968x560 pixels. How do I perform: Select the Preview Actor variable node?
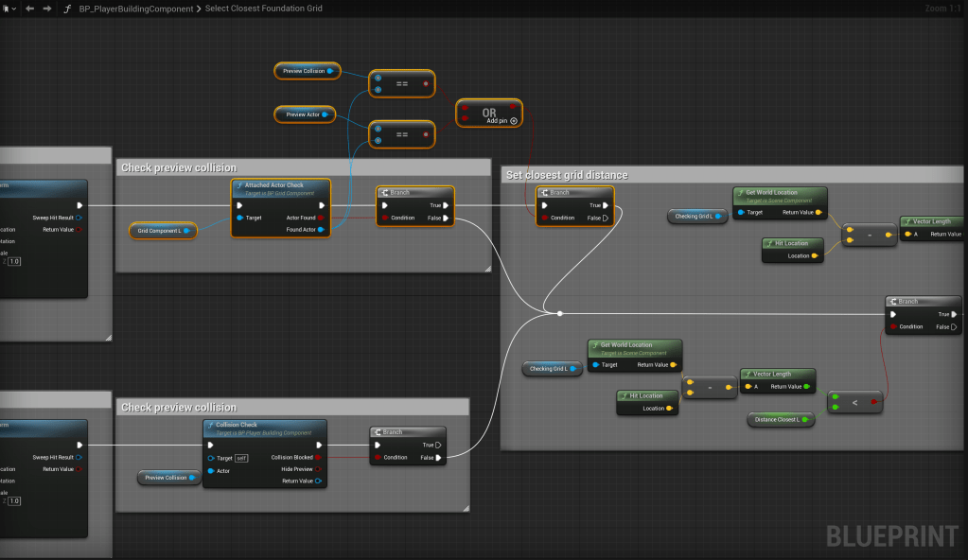click(304, 114)
